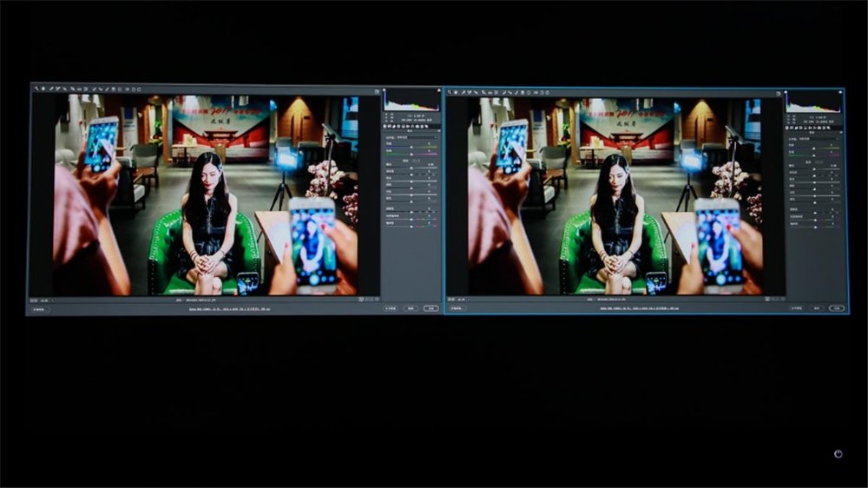Image resolution: width=868 pixels, height=488 pixels.
Task: Click Save Image button in left window
Action: coord(40,308)
